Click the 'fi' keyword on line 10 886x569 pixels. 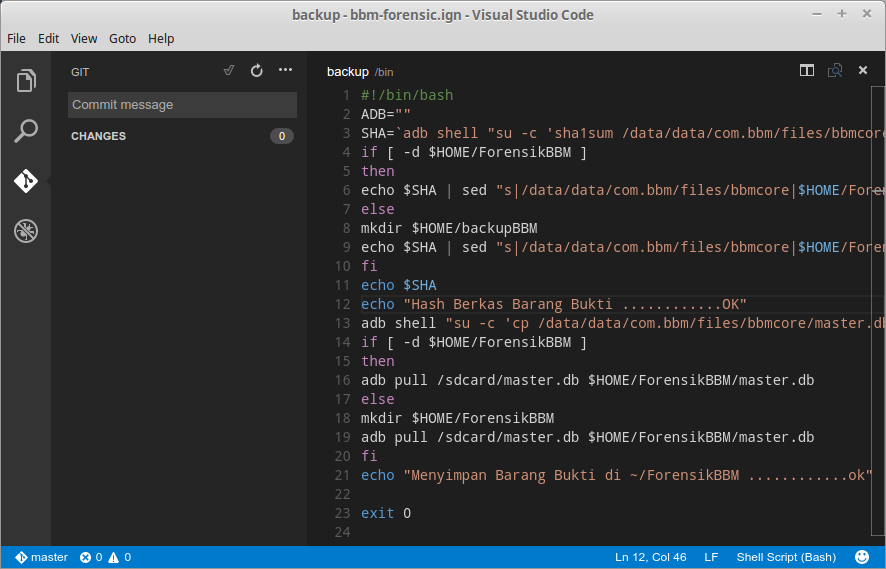[369, 266]
